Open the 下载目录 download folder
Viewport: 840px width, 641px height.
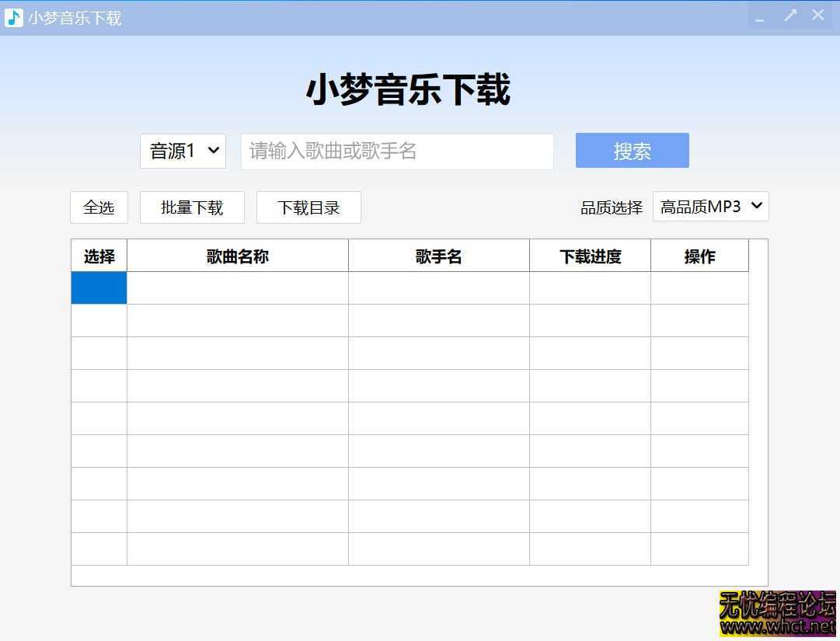(x=308, y=207)
